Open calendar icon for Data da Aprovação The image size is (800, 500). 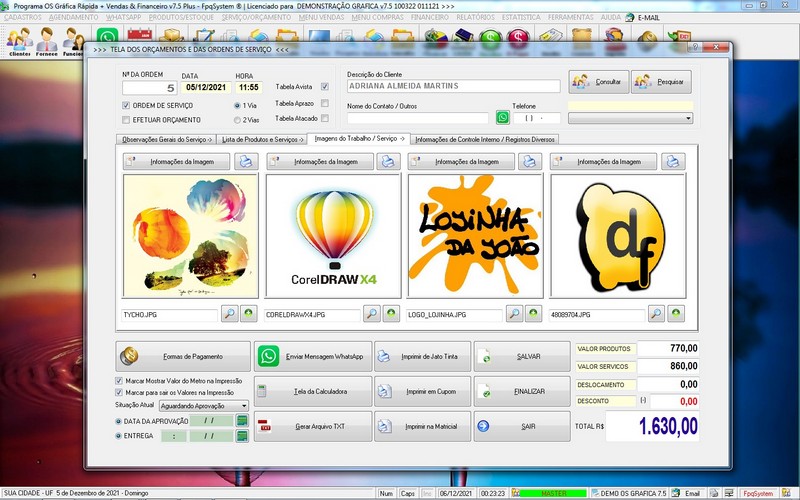point(242,420)
